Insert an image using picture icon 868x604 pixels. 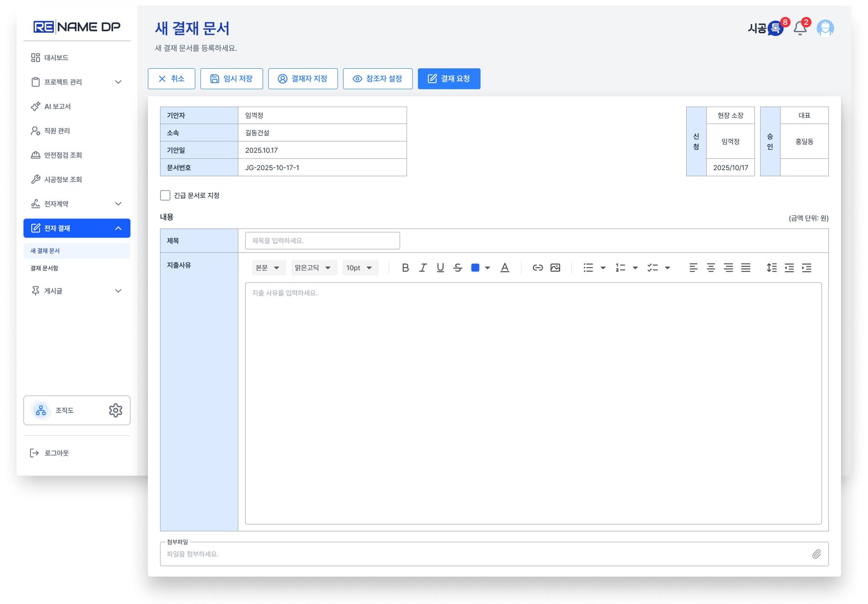[555, 268]
